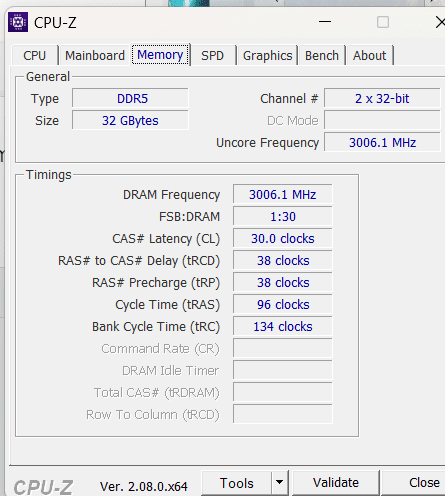Click the FSB:DRAM label
Viewport: 445px width, 496px height.
(189, 217)
